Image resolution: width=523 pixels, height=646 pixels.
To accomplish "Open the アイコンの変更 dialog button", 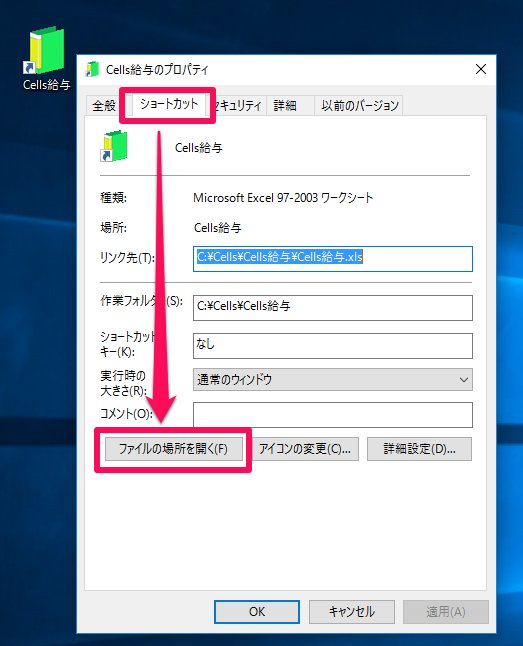I will 305,449.
